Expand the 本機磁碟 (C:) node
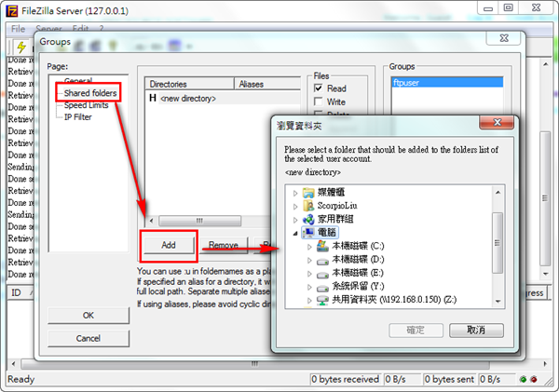This screenshot has height=392, width=559. tap(309, 247)
